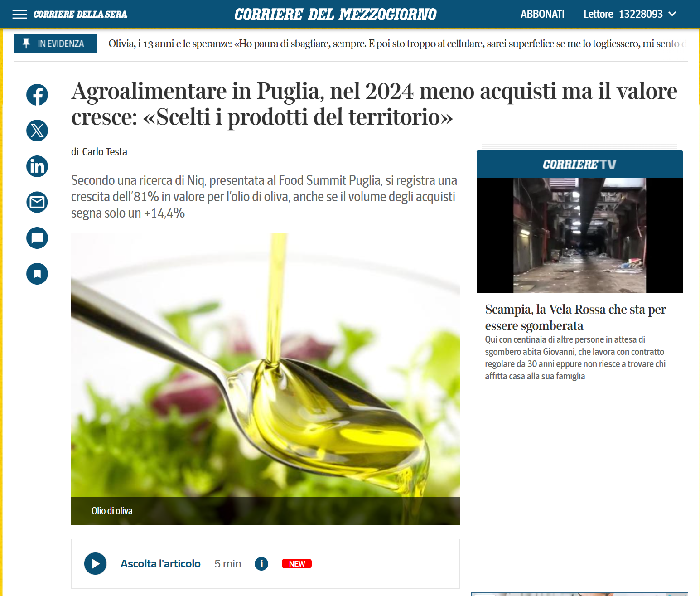Viewport: 700px width, 596px height.
Task: Click the Corriere TV header
Action: pos(579,164)
